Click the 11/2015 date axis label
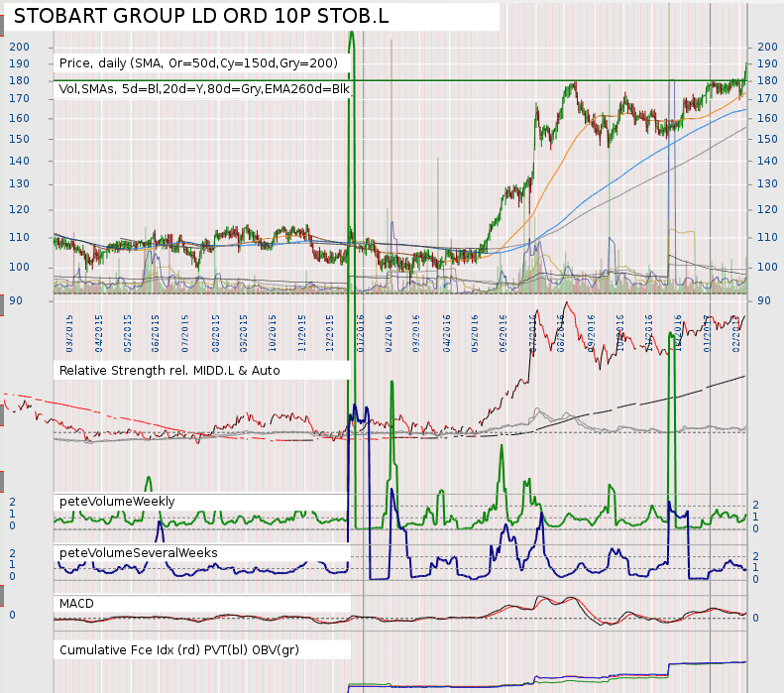 [x=301, y=333]
